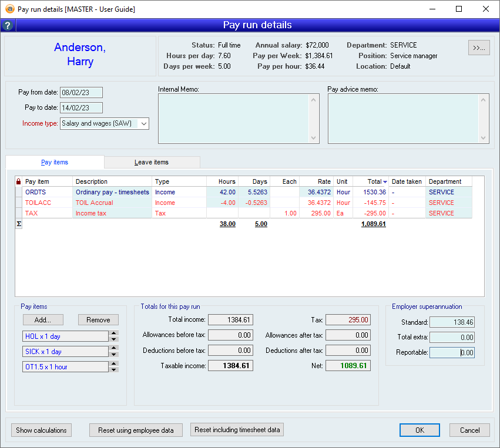
Task: Click the sigma totals row icon
Action: point(18,224)
